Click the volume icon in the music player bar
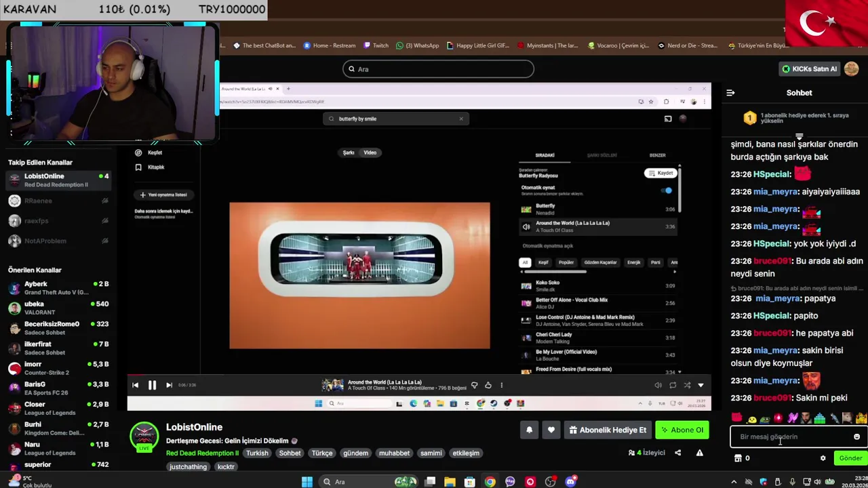The height and width of the screenshot is (488, 868). pyautogui.click(x=658, y=385)
